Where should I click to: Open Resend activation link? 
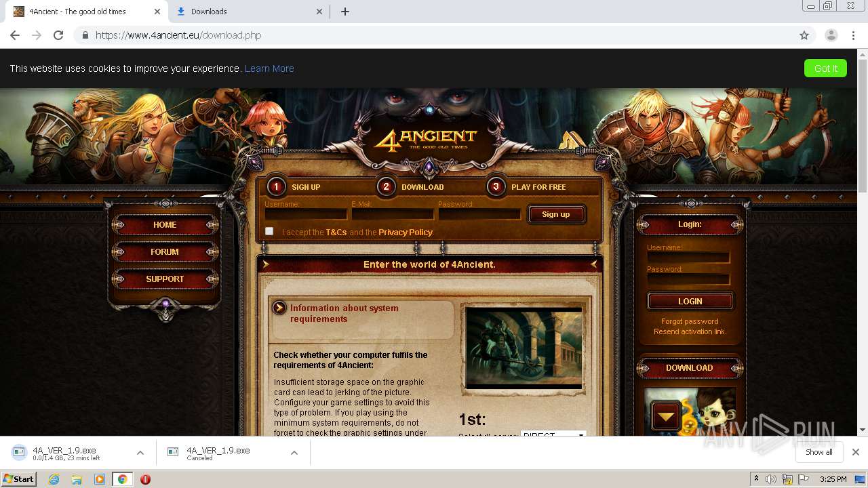[x=690, y=331]
